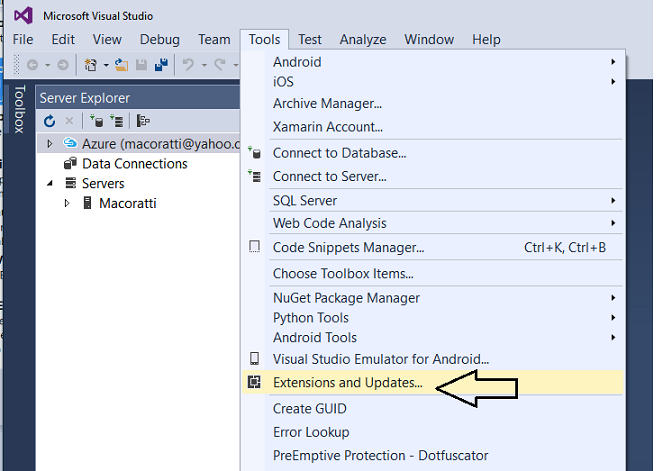Click the Data Connections icon

pos(70,163)
